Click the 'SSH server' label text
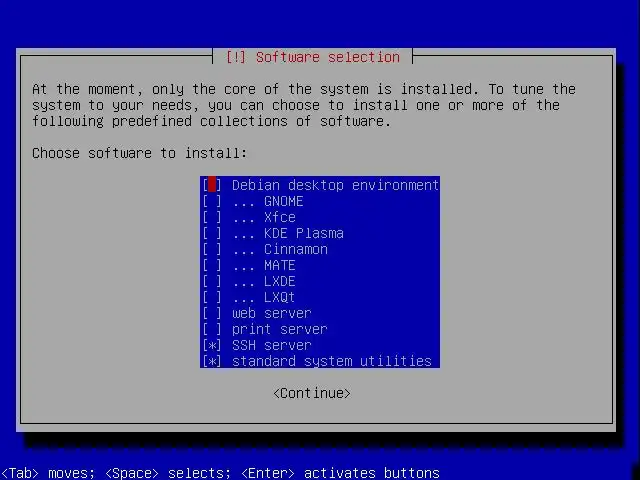The image size is (640, 480). [x=271, y=345]
